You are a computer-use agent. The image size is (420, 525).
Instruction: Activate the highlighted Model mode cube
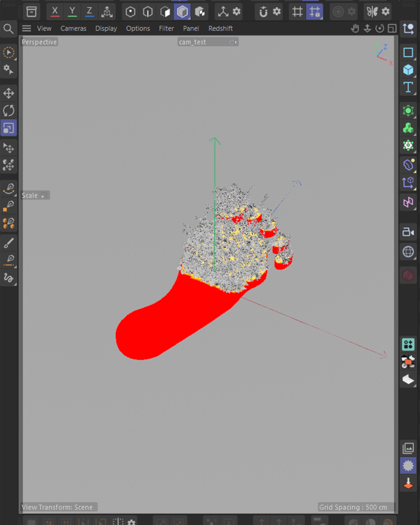point(182,11)
